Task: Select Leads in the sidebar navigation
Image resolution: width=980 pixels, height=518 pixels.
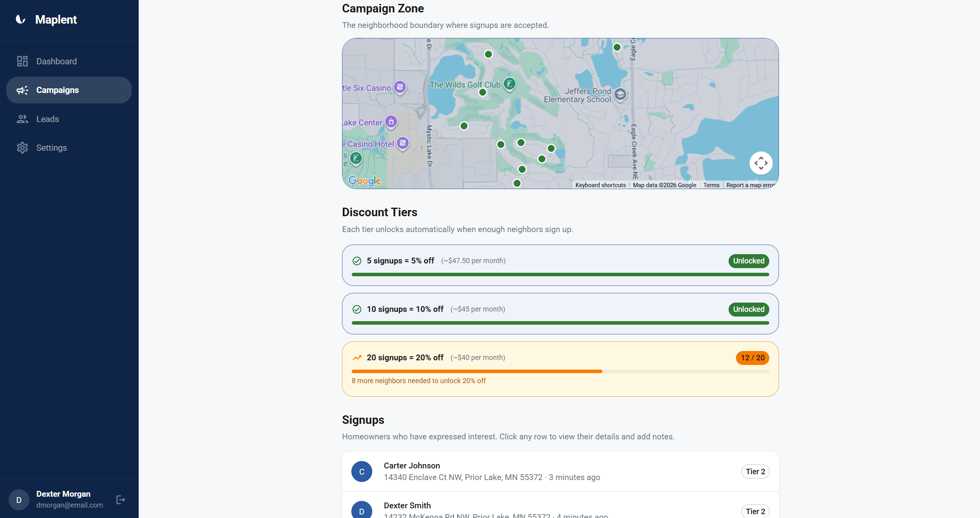Action: pyautogui.click(x=48, y=119)
